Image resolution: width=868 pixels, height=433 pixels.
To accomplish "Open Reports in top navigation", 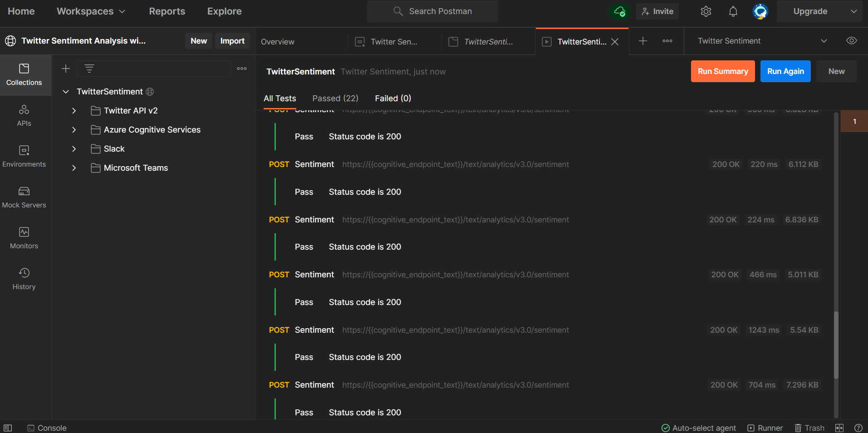I will [x=167, y=11].
